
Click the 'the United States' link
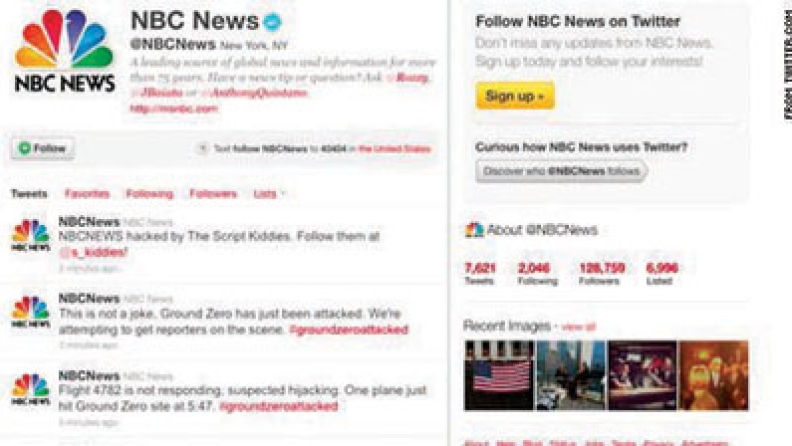(x=394, y=149)
